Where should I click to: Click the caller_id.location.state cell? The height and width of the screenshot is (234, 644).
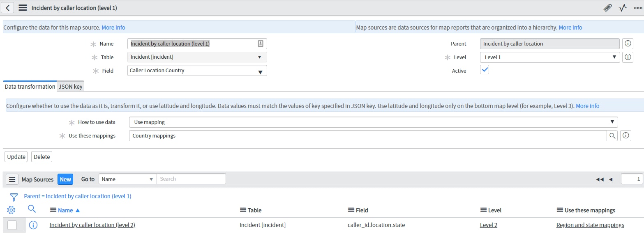376,225
